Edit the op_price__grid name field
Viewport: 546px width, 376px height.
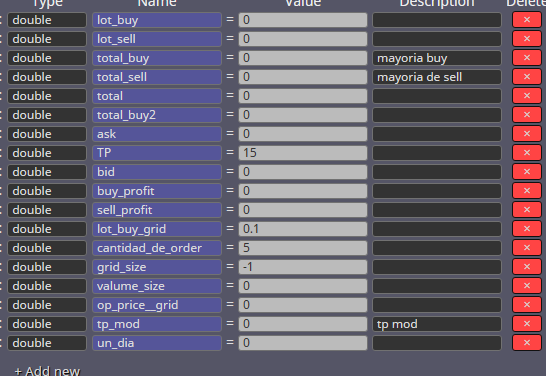click(157, 305)
